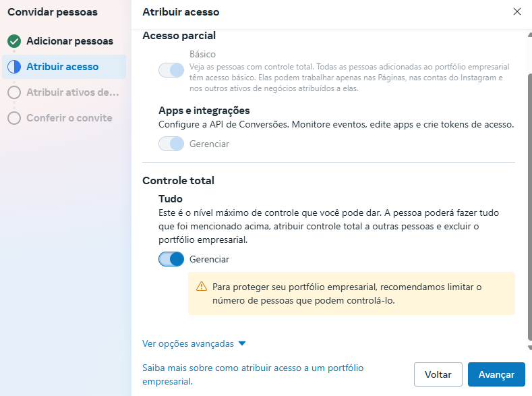Disable the Gerenciar switch under Tudo

(x=171, y=259)
